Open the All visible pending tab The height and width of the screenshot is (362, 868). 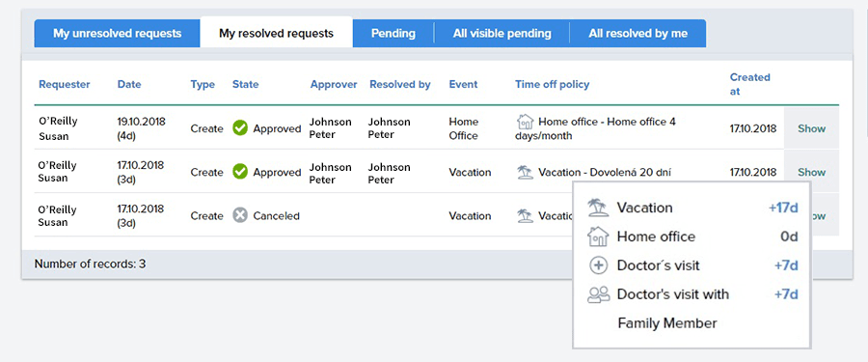[502, 33]
